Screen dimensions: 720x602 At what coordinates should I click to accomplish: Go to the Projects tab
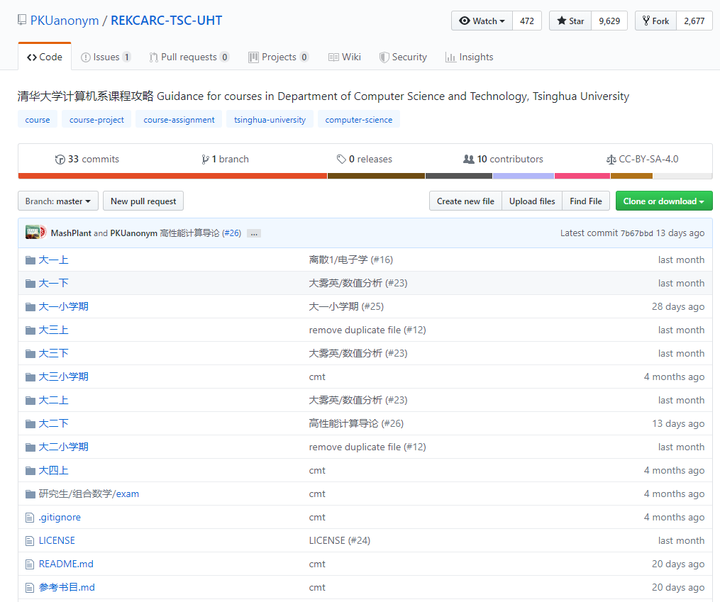coord(278,57)
